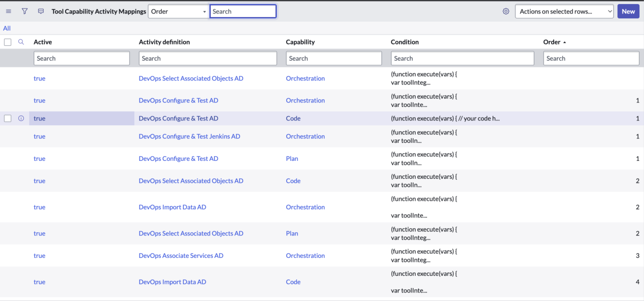Viewport: 644px width, 301px height.
Task: Open the activity stream chat icon
Action: [41, 11]
